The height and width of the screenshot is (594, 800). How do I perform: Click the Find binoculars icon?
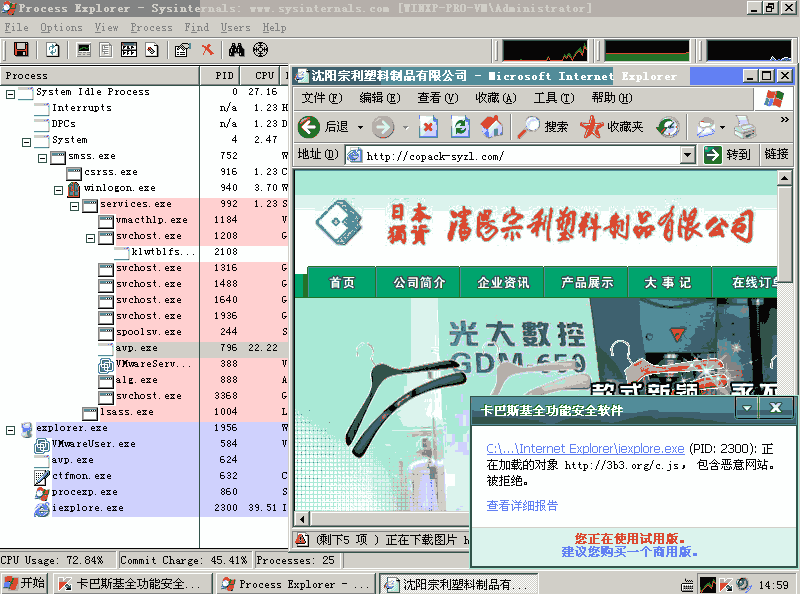pyautogui.click(x=236, y=50)
